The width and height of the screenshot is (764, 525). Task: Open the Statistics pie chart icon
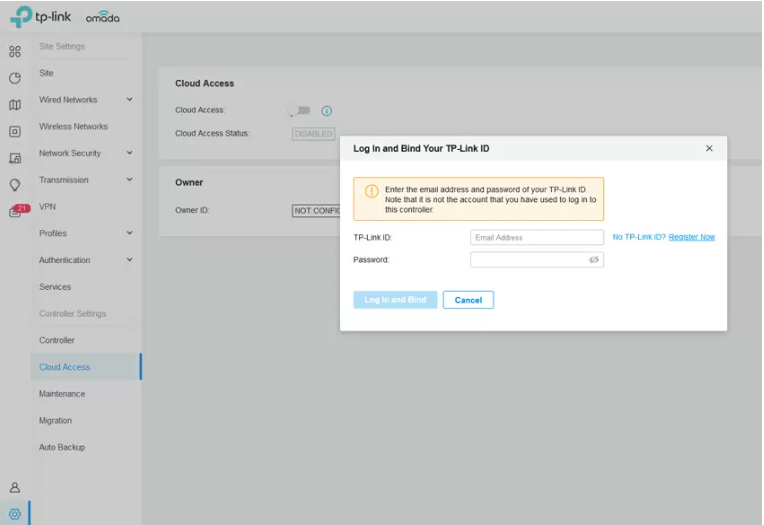tap(14, 78)
